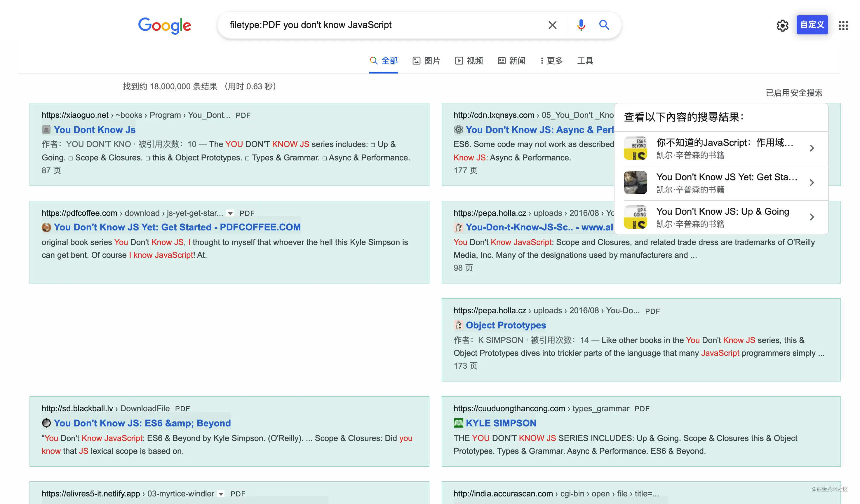Start voice search with the microphone icon
This screenshot has width=860, height=504.
(x=581, y=25)
